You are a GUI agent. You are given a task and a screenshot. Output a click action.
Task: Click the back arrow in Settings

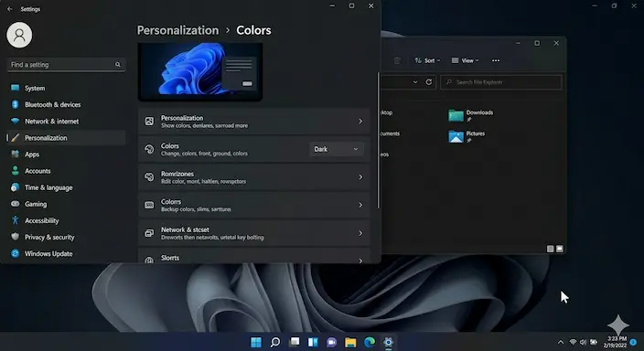point(10,8)
